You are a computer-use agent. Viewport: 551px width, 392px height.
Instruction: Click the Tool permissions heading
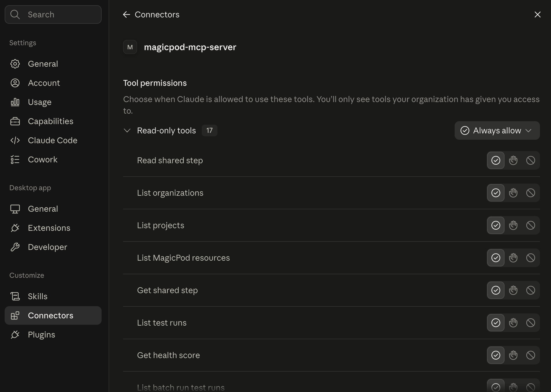155,83
